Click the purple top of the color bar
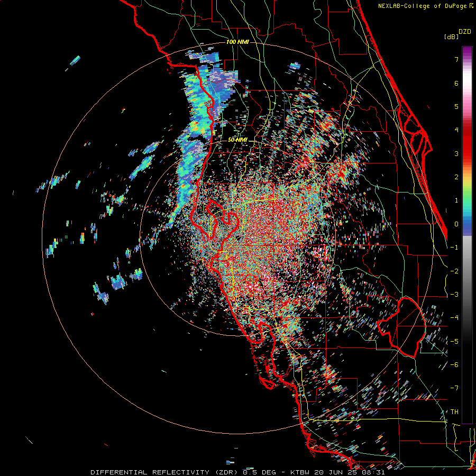476x476 pixels. (467, 52)
